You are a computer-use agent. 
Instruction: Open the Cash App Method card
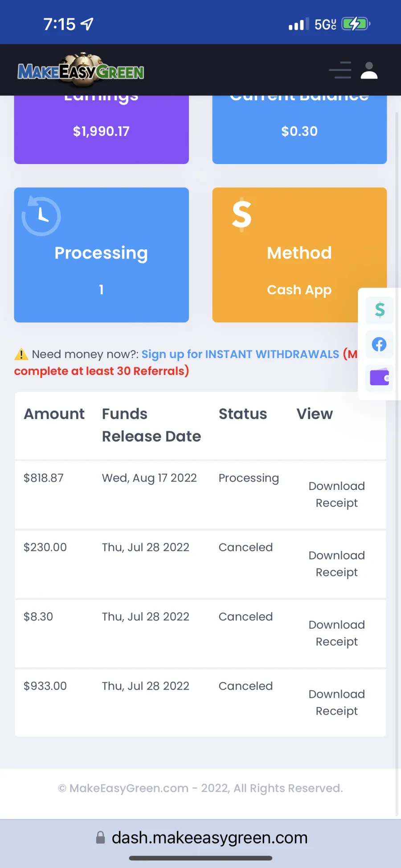(299, 255)
